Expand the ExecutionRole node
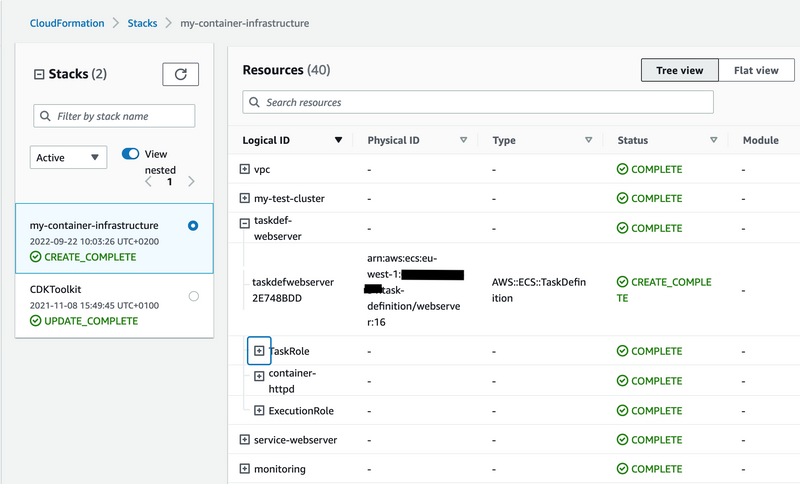 [x=259, y=411]
